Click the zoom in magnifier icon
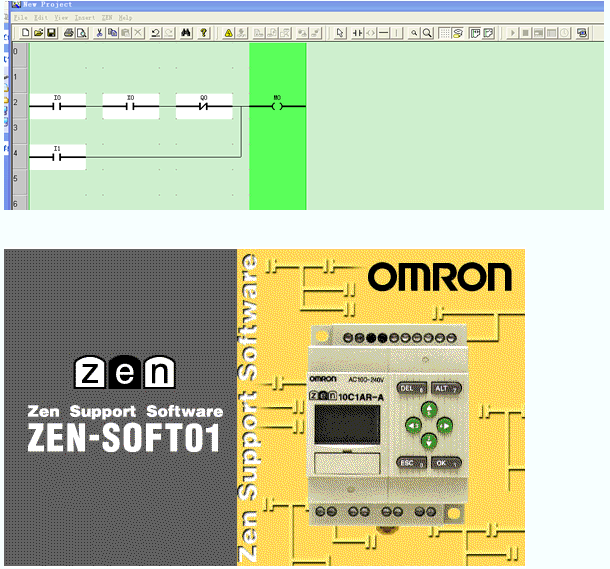 click(414, 33)
